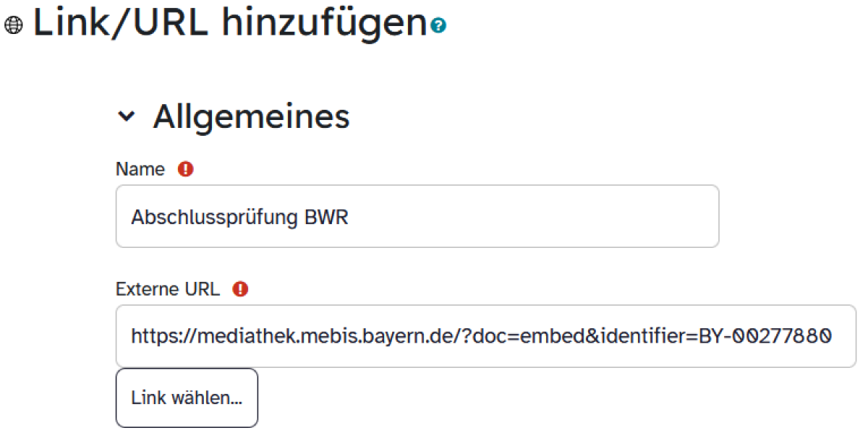Open the Link wählen dialog
Screen dimensions: 868x446
tap(187, 398)
